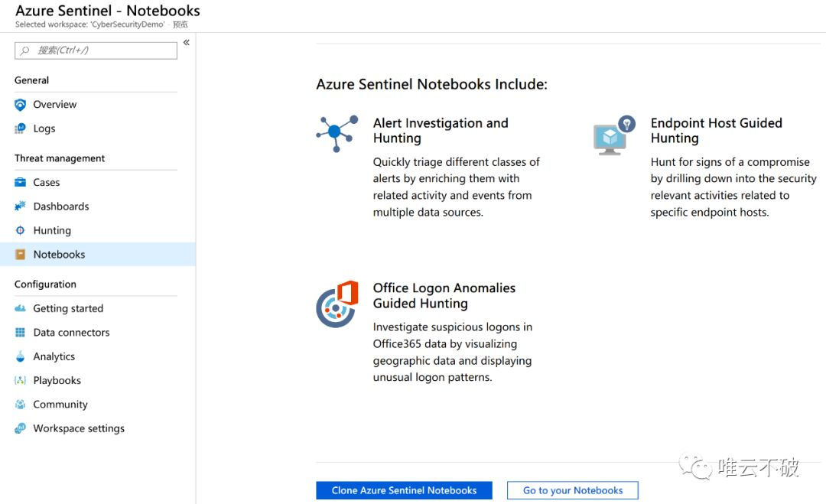
Task: Open the Notebooks menu item
Action: [98, 255]
